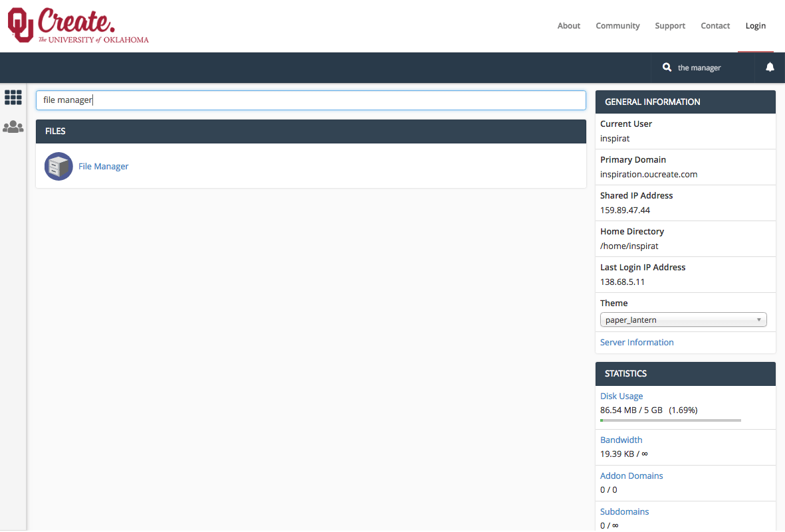This screenshot has width=785, height=532.
Task: Open the File Manager
Action: click(103, 166)
